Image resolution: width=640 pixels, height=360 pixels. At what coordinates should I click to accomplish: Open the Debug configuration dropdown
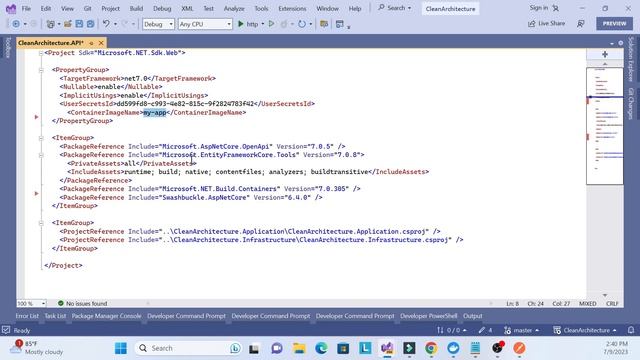[158, 24]
